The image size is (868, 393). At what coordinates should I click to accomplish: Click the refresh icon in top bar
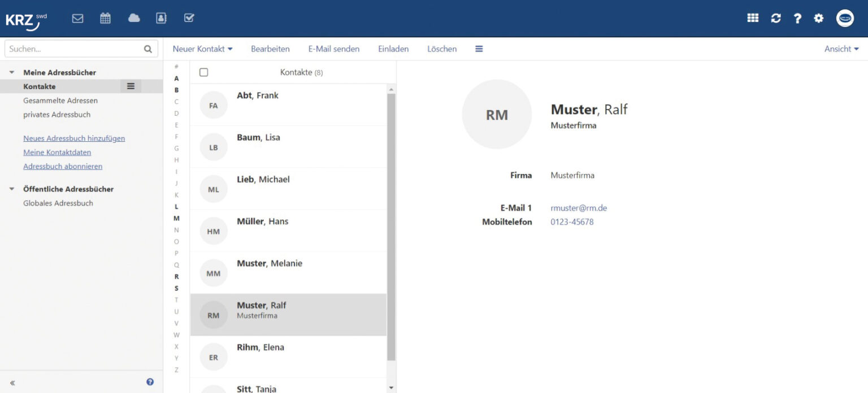pyautogui.click(x=776, y=18)
